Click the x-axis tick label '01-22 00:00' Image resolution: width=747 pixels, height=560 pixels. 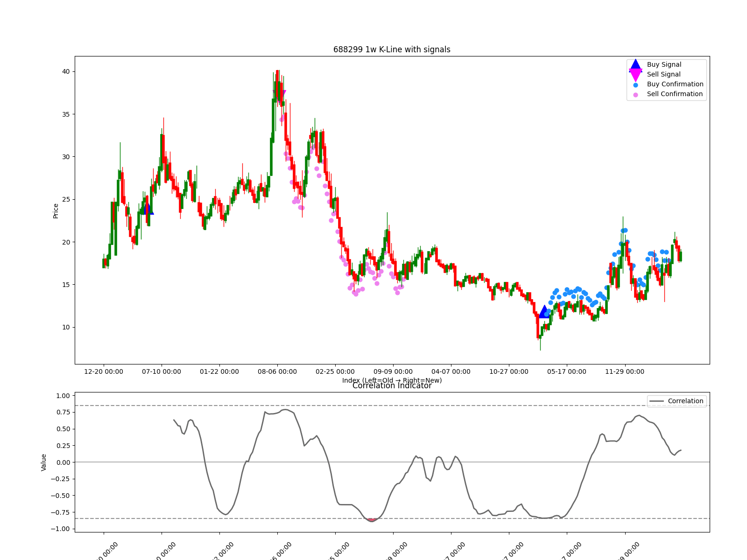(219, 371)
